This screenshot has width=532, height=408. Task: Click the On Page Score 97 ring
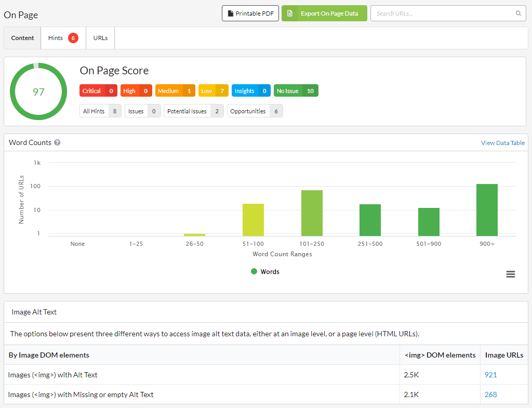pyautogui.click(x=38, y=91)
